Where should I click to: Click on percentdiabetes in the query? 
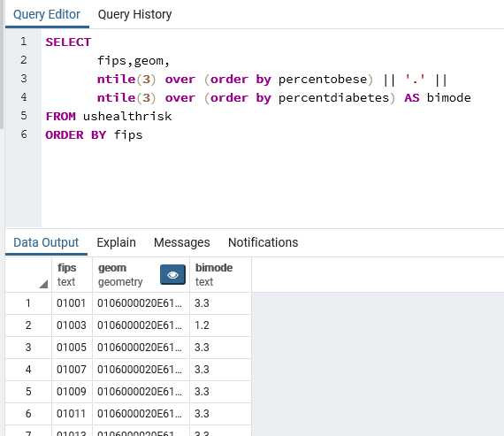(333, 98)
